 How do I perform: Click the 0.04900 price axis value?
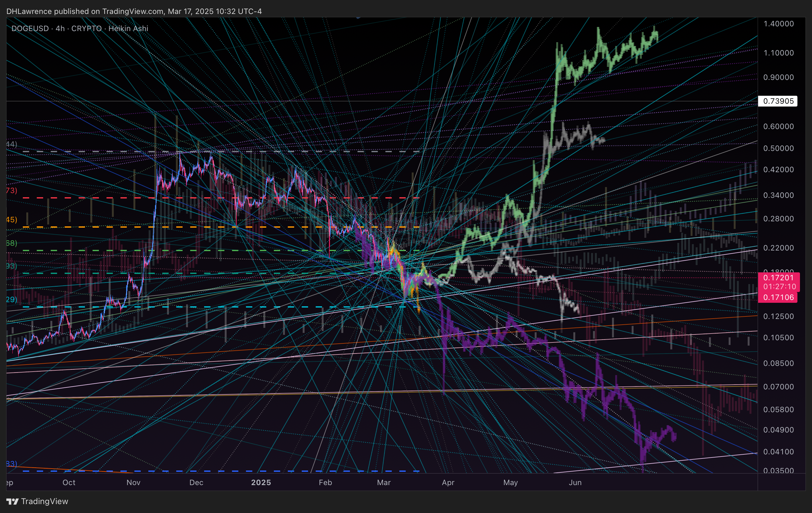pyautogui.click(x=778, y=430)
